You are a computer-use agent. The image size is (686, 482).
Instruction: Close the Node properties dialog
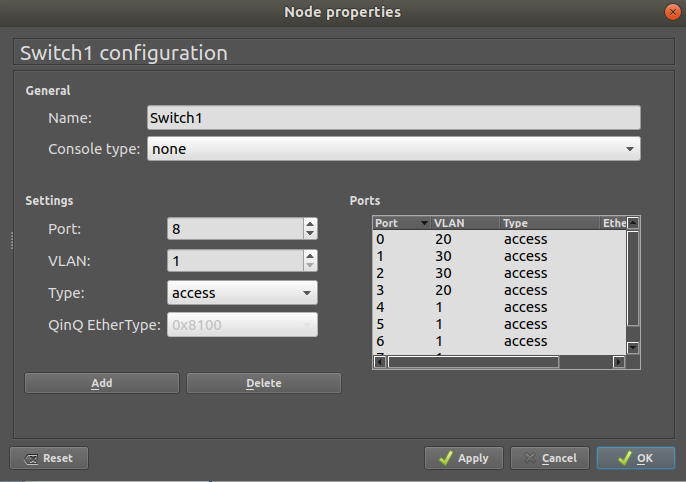point(672,12)
